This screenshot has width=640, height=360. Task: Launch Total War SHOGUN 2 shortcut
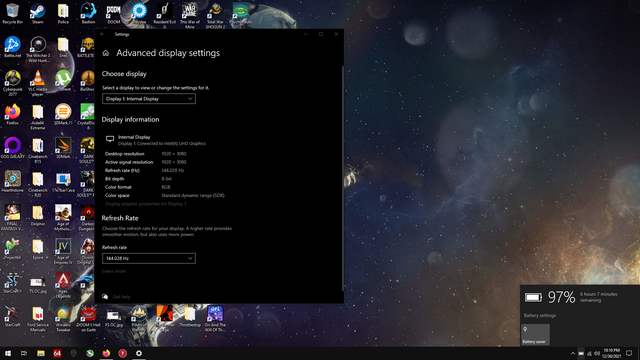[215, 16]
